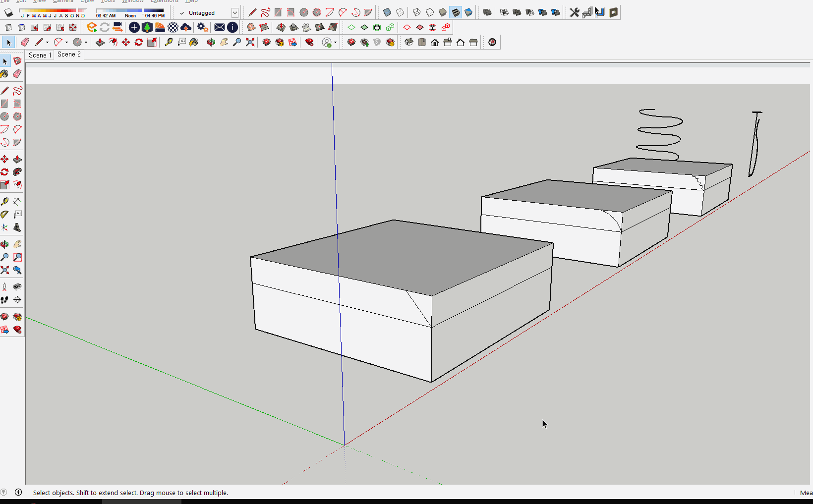Expand the Line tool dropdown arrow

click(x=47, y=43)
